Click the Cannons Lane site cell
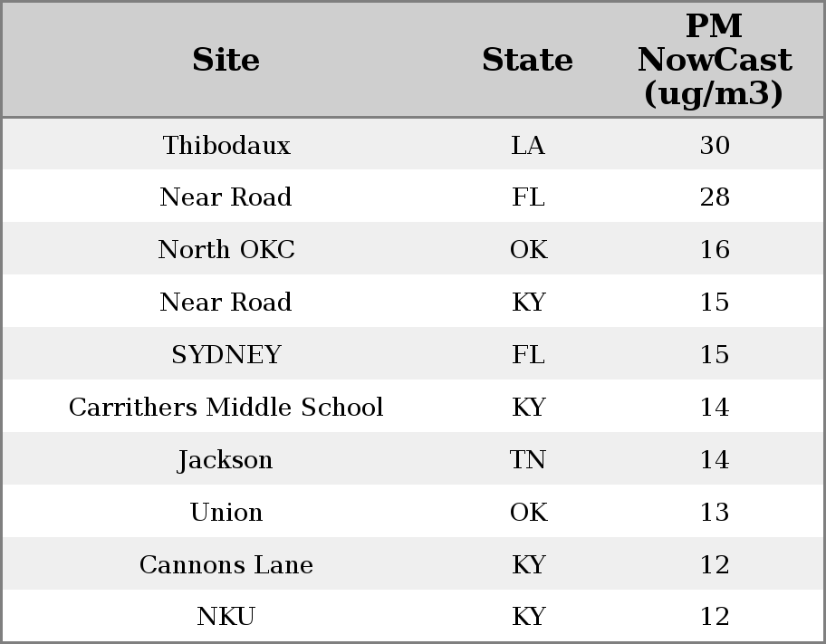Image resolution: width=826 pixels, height=644 pixels. pos(226,565)
